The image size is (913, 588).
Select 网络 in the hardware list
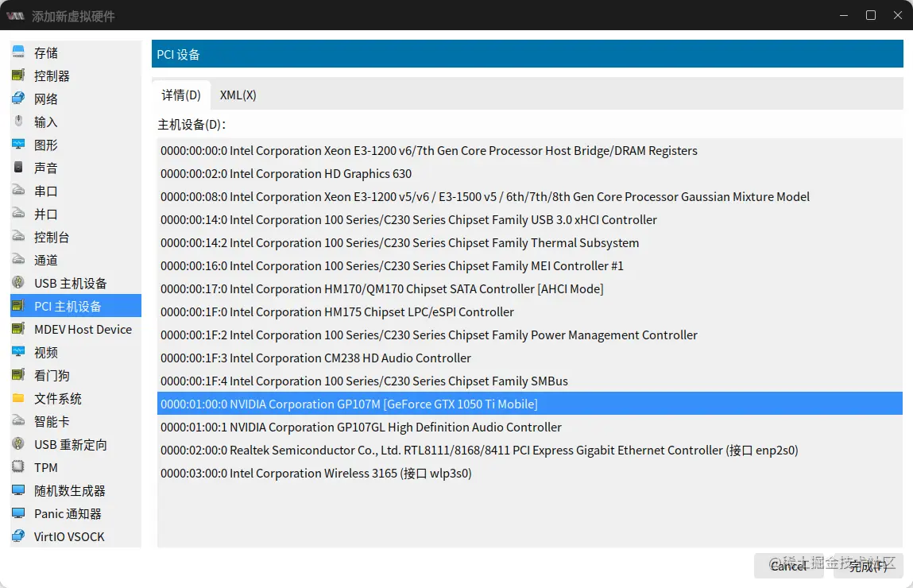[75, 99]
